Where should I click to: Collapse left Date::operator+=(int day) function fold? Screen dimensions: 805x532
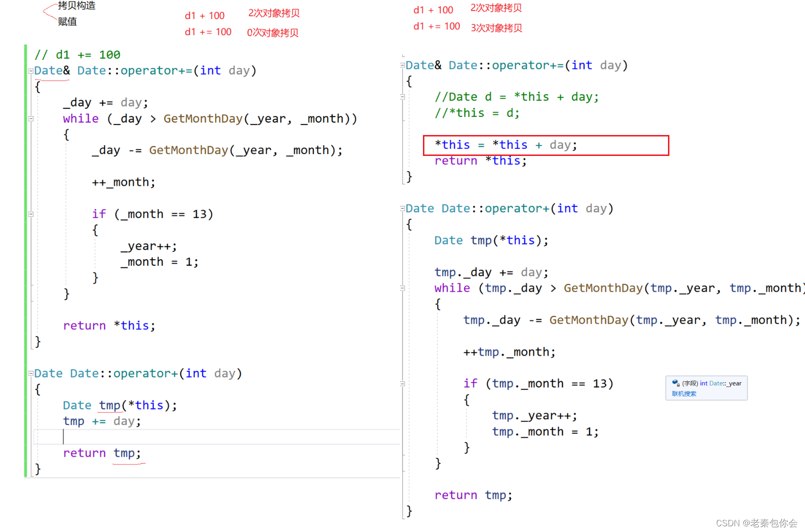click(x=31, y=71)
